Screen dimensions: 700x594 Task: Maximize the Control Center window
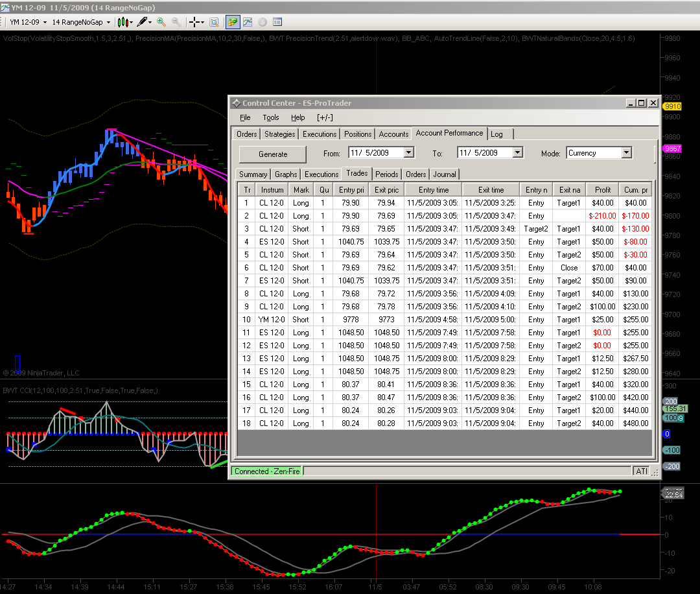[x=642, y=103]
